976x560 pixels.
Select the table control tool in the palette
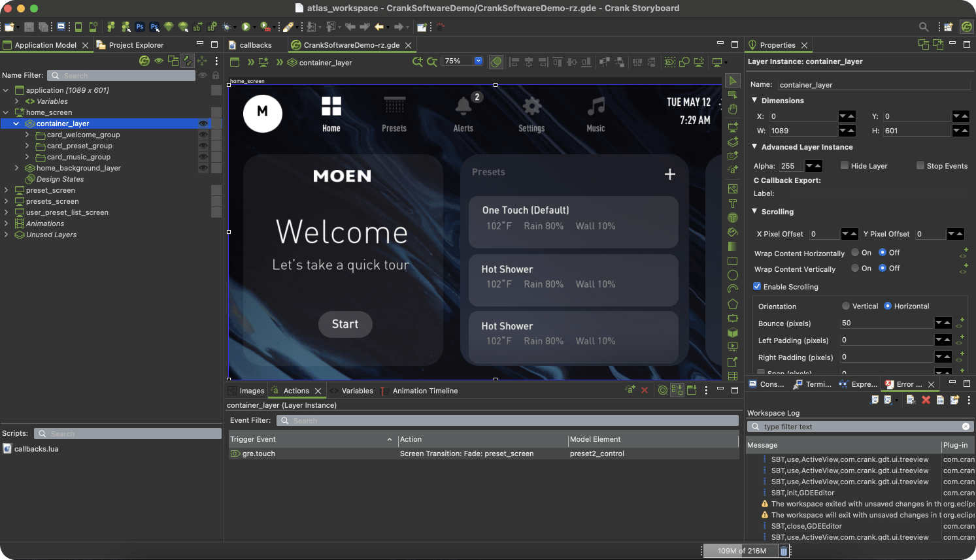(x=733, y=376)
